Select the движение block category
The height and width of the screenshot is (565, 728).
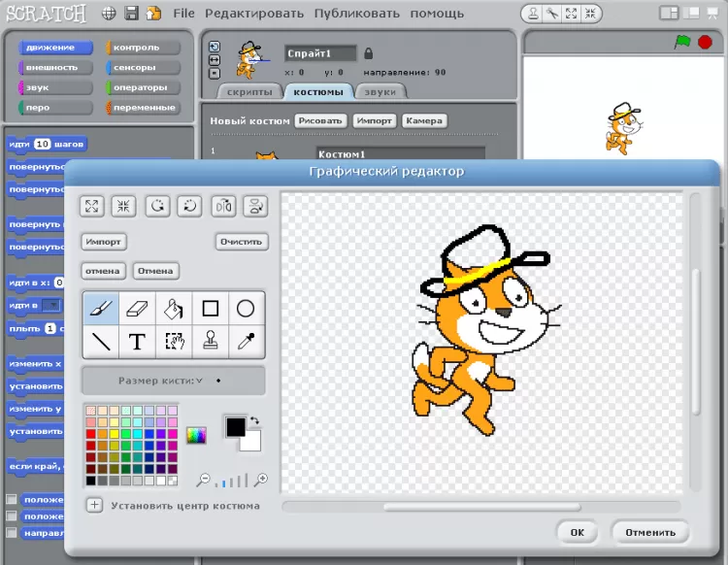pyautogui.click(x=55, y=48)
